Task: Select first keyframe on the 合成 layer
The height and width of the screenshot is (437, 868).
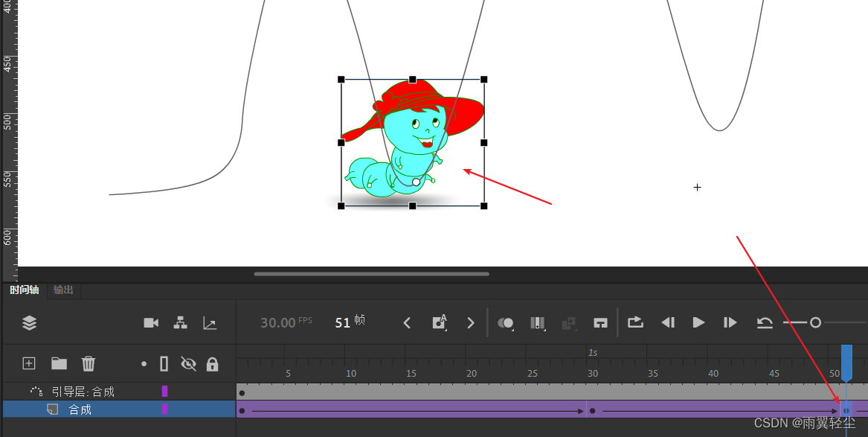Action: [x=242, y=411]
